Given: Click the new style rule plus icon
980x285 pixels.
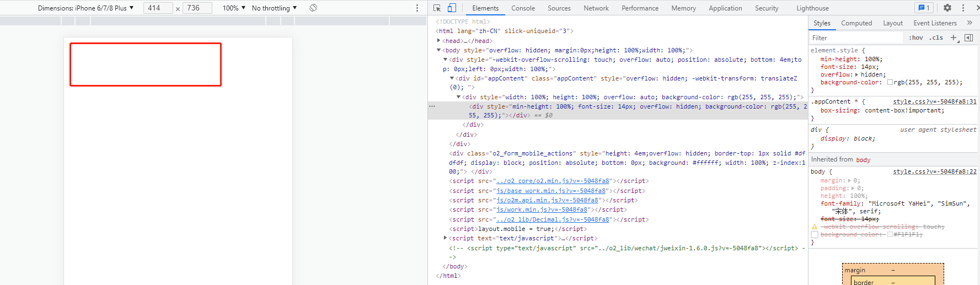Looking at the screenshot, I should [x=954, y=37].
